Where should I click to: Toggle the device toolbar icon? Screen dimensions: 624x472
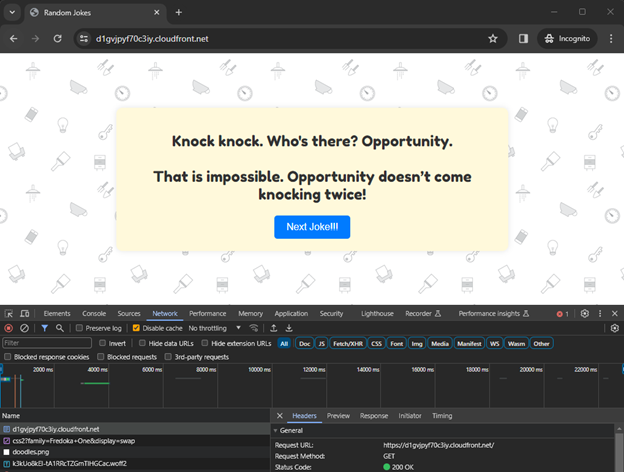pyautogui.click(x=25, y=313)
